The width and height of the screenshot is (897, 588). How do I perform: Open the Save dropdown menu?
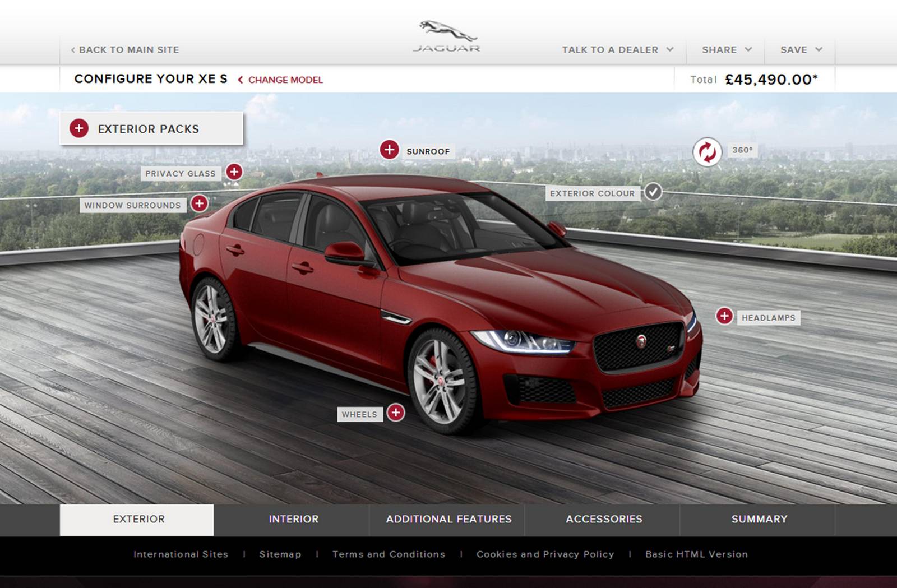point(801,50)
